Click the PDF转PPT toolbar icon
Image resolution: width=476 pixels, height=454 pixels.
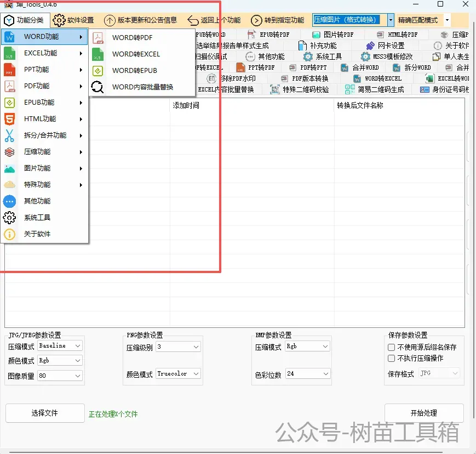(x=293, y=67)
